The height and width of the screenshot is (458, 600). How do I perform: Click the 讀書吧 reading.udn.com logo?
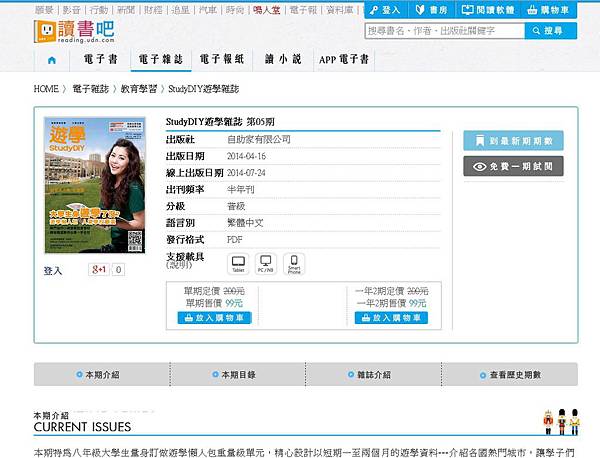pyautogui.click(x=74, y=31)
